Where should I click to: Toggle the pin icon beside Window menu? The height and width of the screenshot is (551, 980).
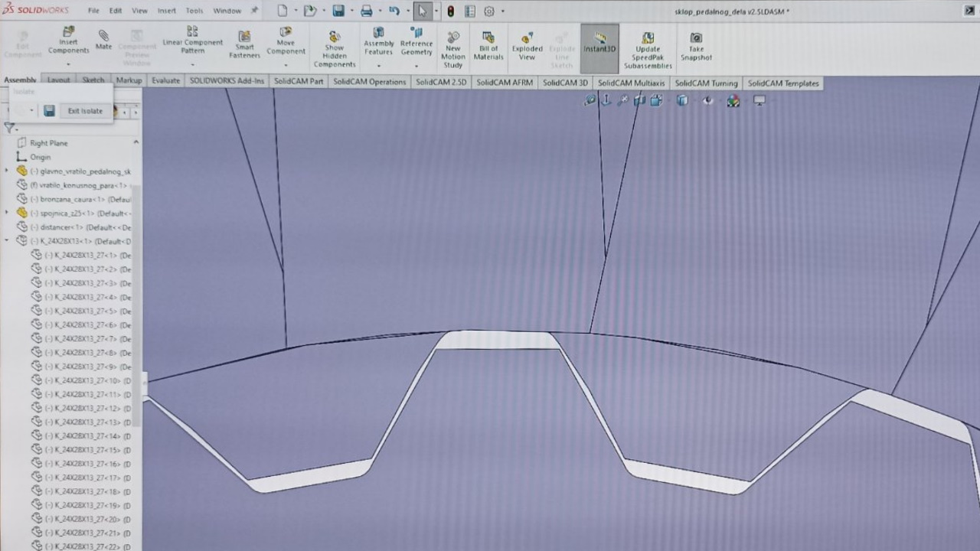tap(254, 11)
